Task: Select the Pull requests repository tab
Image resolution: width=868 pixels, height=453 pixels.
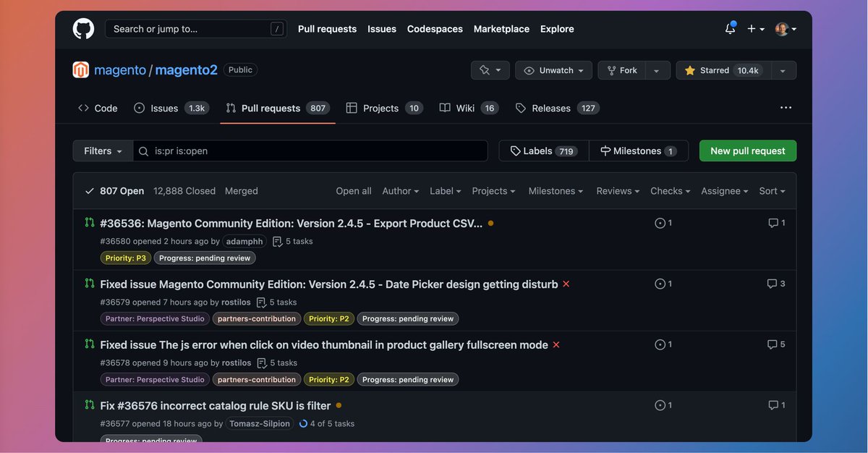Action: click(278, 108)
